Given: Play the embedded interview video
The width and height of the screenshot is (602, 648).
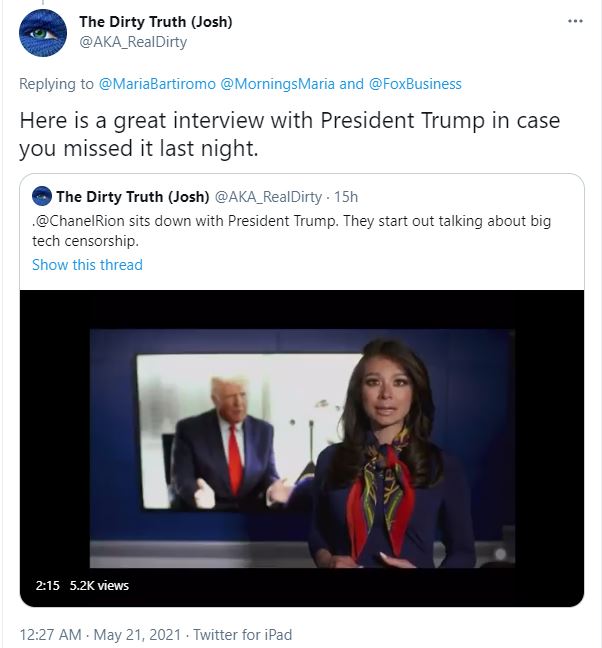Looking at the screenshot, I should (302, 448).
